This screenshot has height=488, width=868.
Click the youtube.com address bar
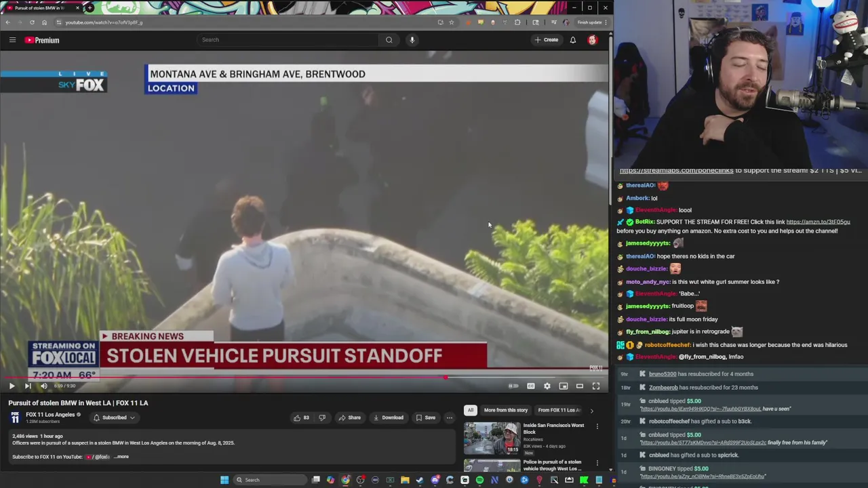point(244,22)
